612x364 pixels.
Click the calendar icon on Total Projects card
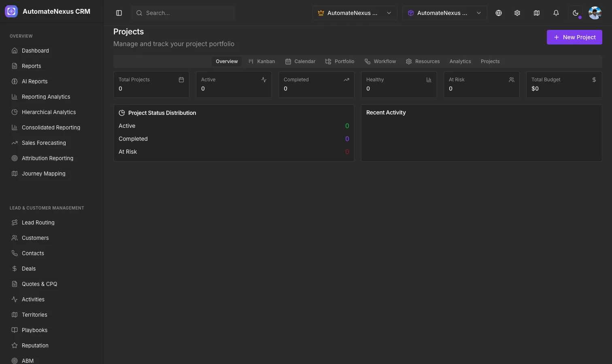click(181, 80)
